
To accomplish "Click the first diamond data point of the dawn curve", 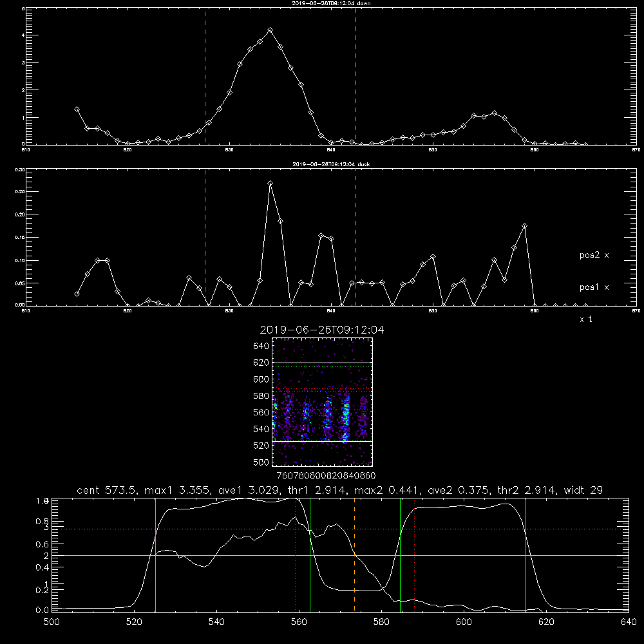I will pyautogui.click(x=77, y=109).
